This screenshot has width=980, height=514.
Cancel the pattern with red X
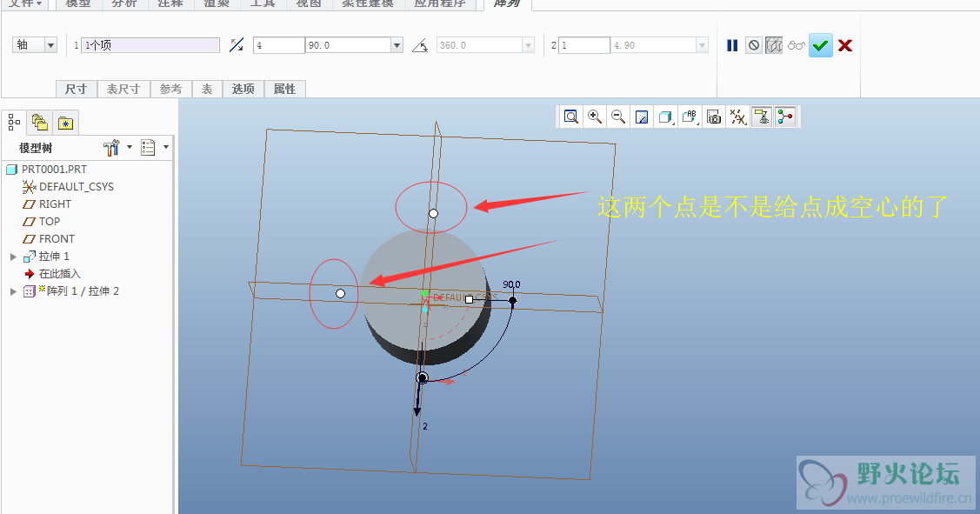tap(844, 45)
